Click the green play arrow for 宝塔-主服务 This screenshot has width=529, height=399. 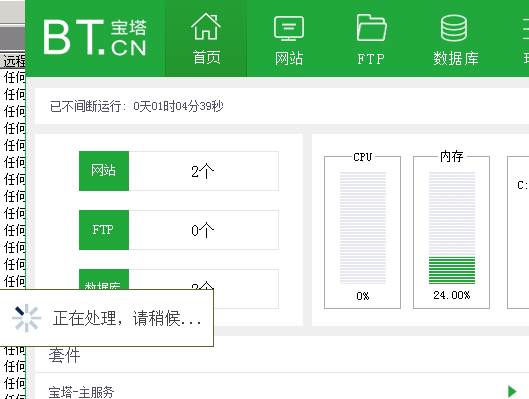(512, 392)
